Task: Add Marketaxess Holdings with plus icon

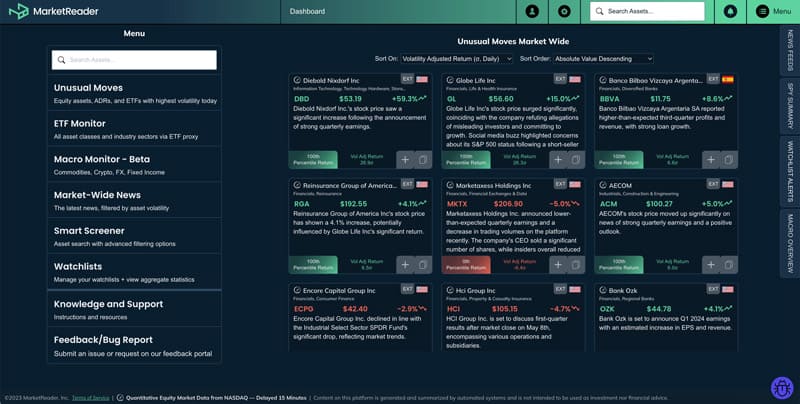Action: [558, 265]
